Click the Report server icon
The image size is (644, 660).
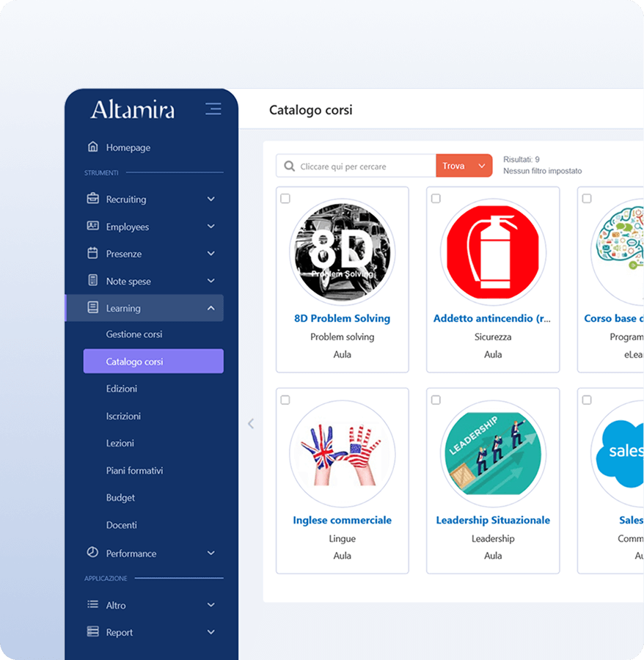coord(93,632)
